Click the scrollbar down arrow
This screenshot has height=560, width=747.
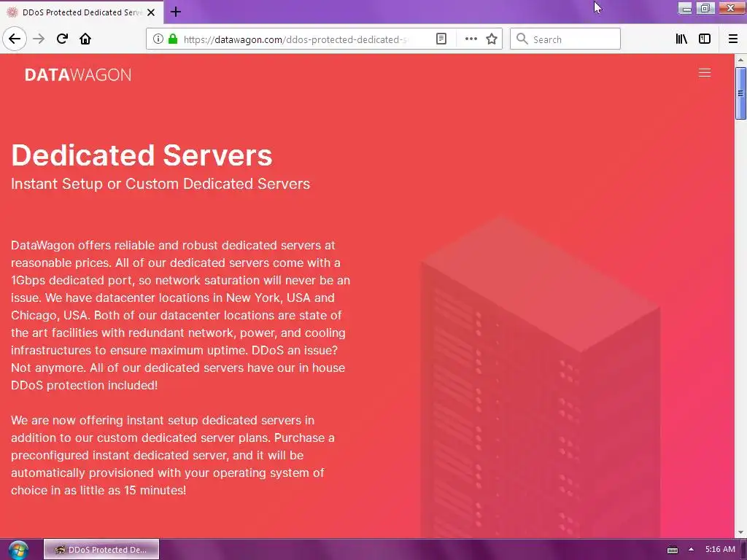tap(740, 532)
